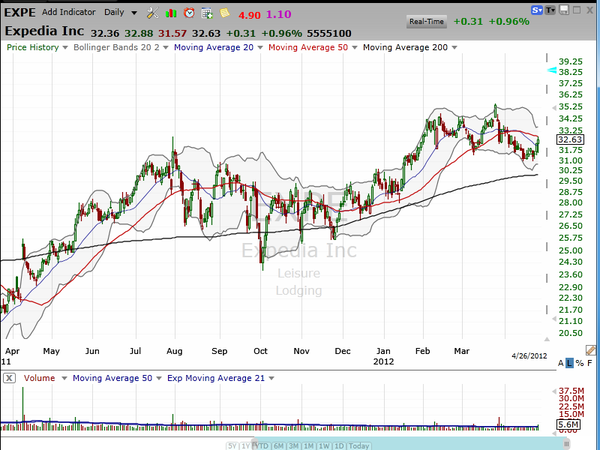The image size is (600, 450).
Task: Expand Price History dropdown arrow
Action: (x=65, y=48)
